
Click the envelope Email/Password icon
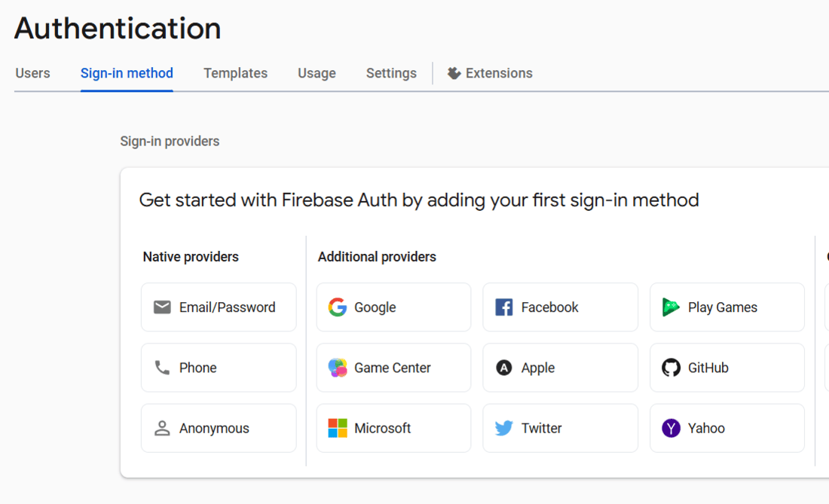[x=162, y=307]
